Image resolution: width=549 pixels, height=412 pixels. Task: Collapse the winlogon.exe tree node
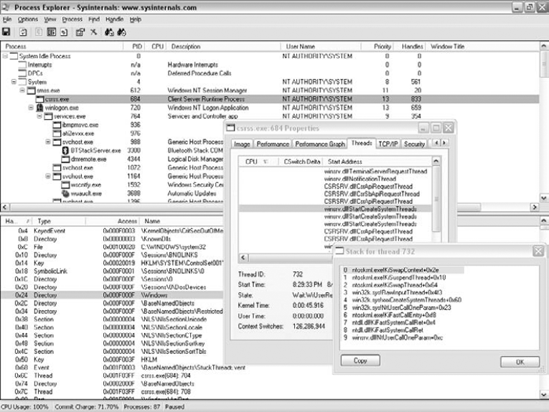[31, 107]
